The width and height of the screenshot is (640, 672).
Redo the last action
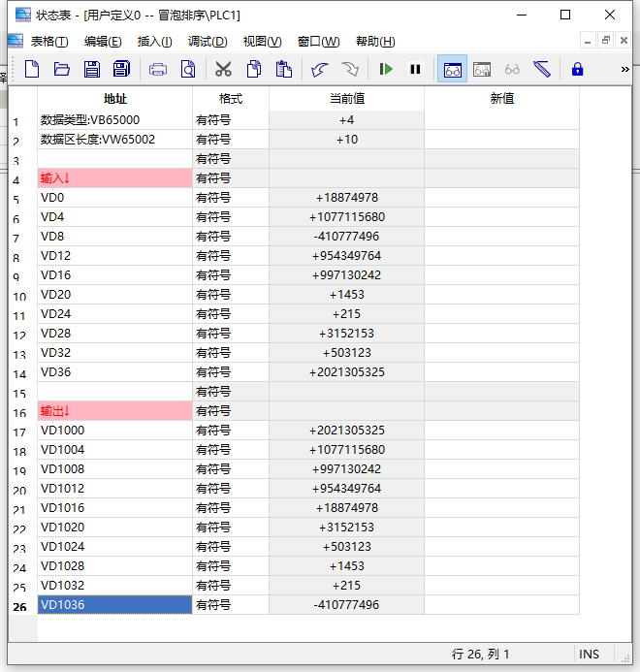350,69
